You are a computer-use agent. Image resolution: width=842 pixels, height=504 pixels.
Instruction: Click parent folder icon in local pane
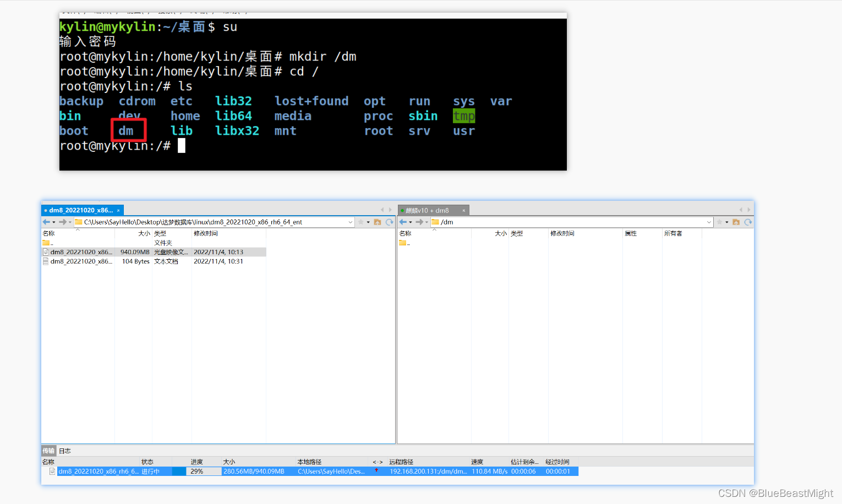coord(46,243)
